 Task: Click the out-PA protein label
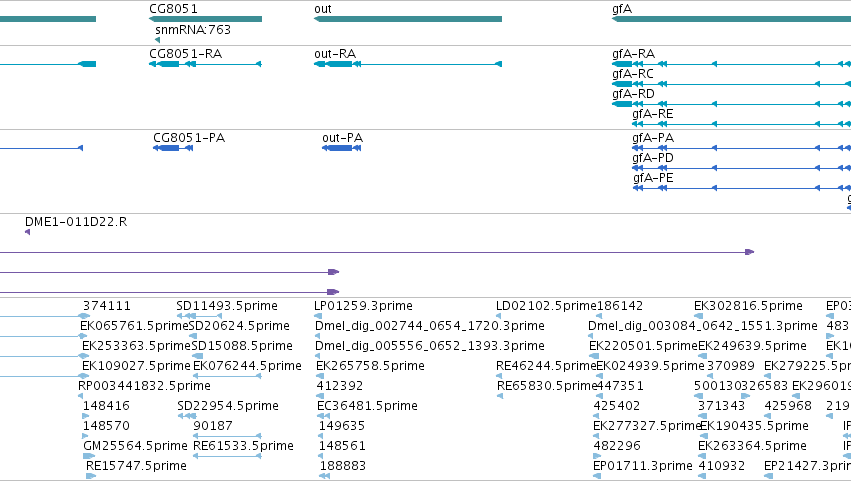pos(342,138)
